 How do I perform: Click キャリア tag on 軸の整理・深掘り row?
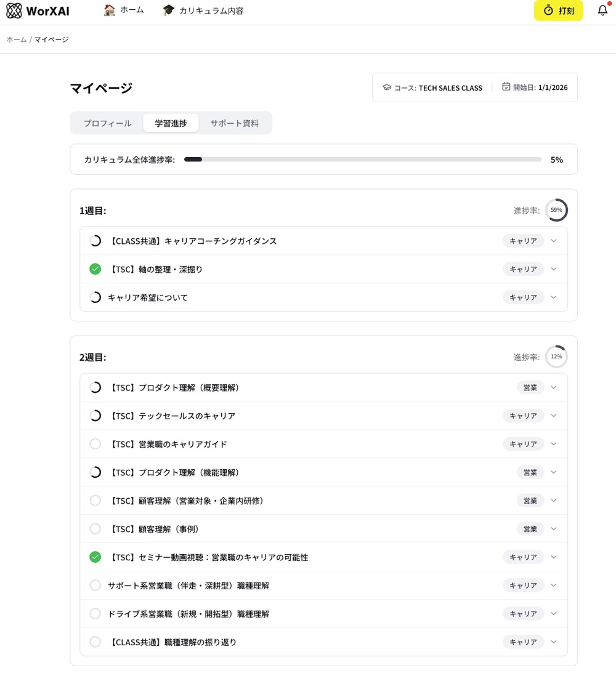[x=523, y=269]
